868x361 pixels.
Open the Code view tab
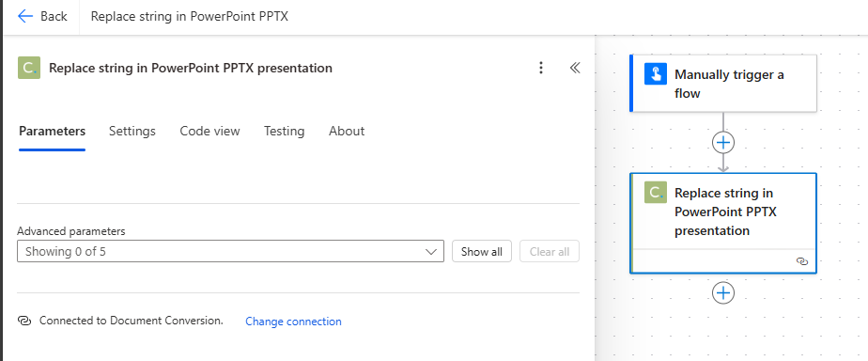[x=209, y=132]
